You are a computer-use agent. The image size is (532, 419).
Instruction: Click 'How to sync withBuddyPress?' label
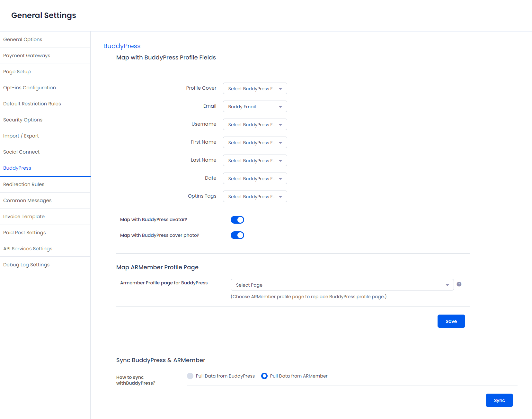136,380
